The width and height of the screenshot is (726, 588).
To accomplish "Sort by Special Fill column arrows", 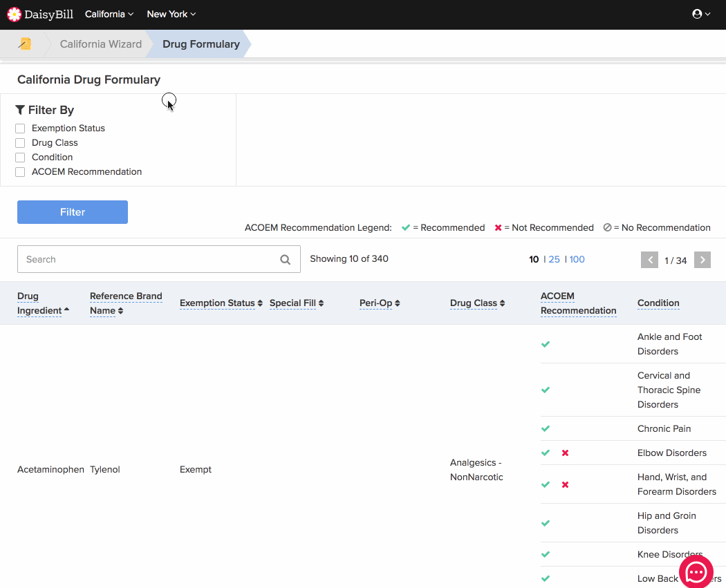I will (x=322, y=303).
